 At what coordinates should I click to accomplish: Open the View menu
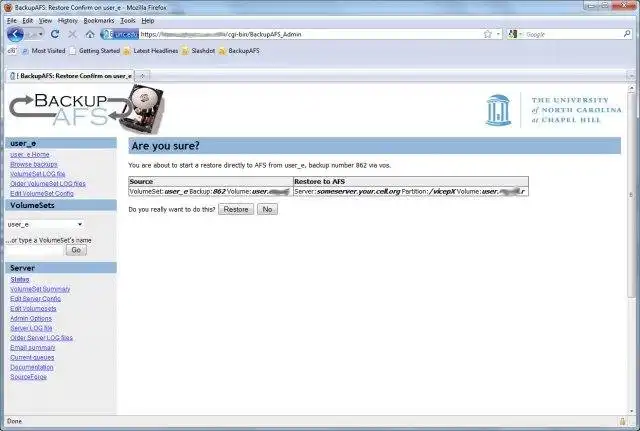pyautogui.click(x=45, y=20)
